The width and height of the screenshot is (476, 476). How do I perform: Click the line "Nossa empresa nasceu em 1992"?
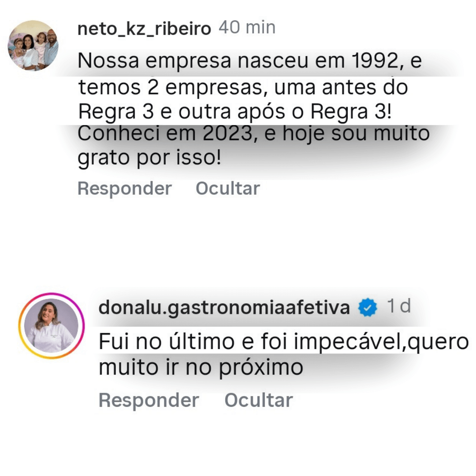click(249, 61)
